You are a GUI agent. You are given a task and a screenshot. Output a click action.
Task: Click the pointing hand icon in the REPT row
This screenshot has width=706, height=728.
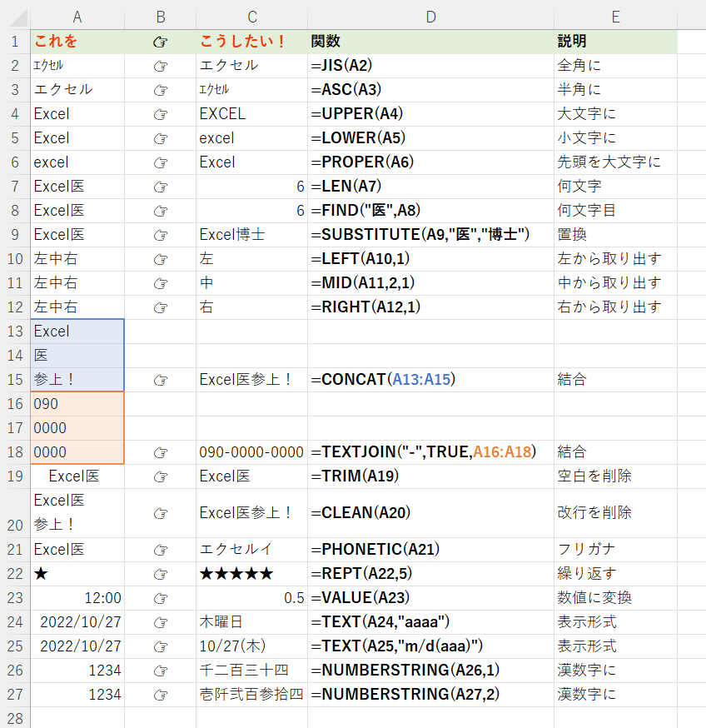[160, 575]
